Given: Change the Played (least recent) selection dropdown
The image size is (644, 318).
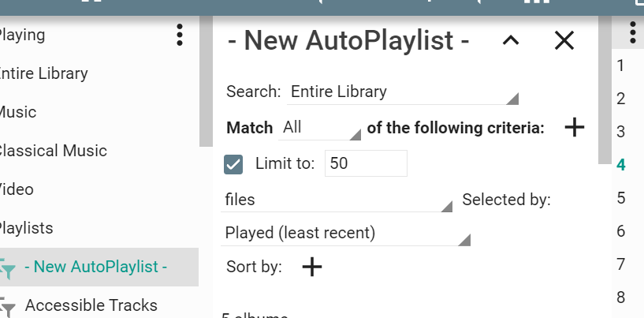Looking at the screenshot, I should [x=347, y=234].
